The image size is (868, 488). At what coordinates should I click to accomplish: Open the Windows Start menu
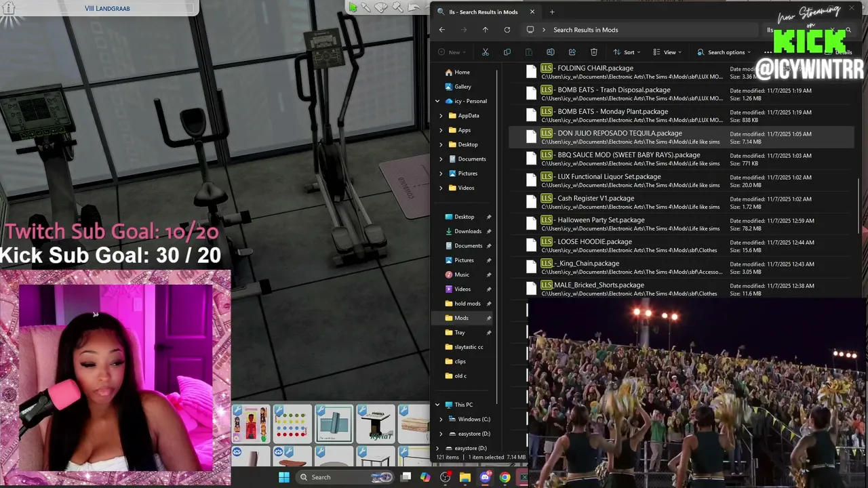[284, 477]
